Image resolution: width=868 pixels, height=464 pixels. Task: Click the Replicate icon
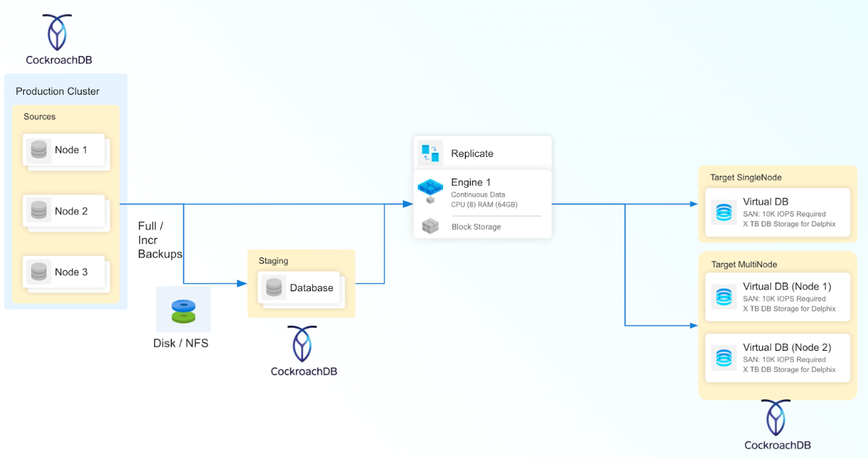429,153
